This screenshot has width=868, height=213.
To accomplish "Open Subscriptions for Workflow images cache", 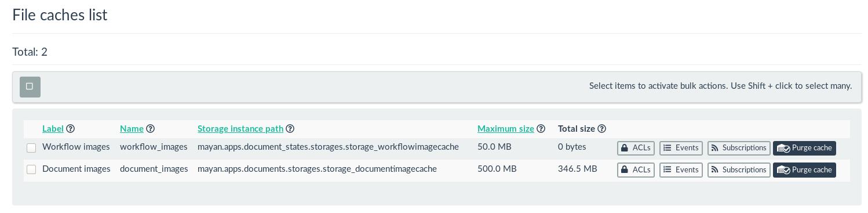I will point(739,148).
